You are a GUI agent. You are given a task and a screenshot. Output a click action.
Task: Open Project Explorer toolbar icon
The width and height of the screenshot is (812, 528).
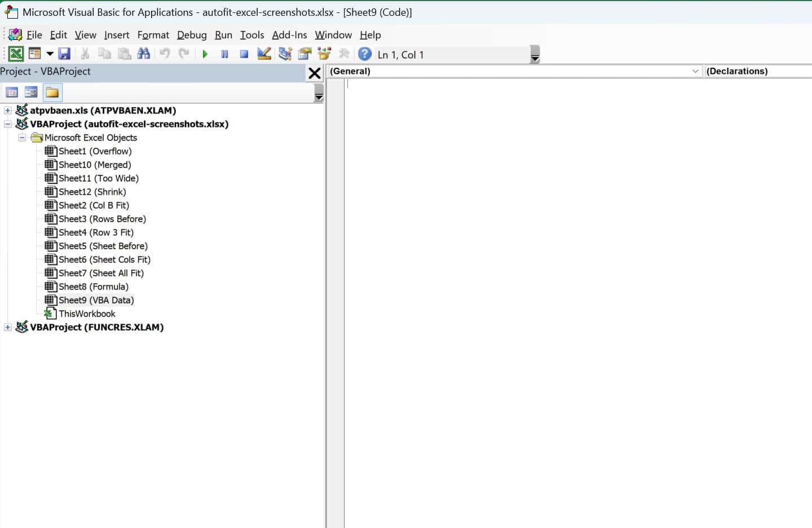tap(285, 54)
